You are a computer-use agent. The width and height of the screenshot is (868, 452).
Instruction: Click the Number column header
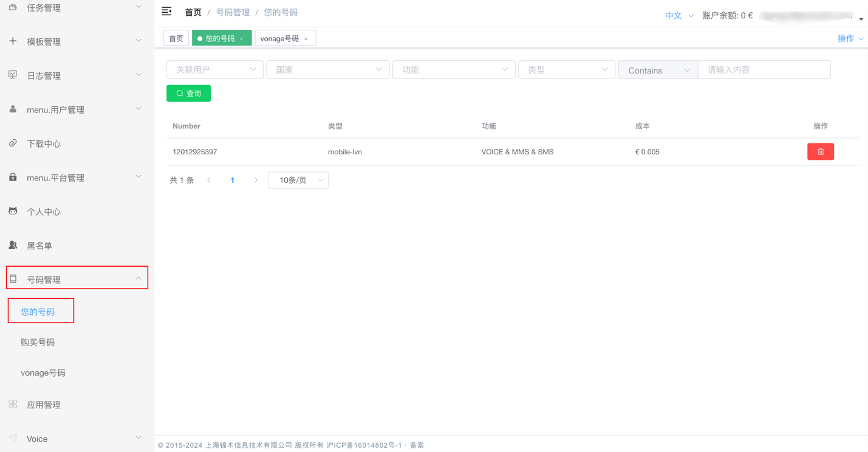[x=186, y=126]
